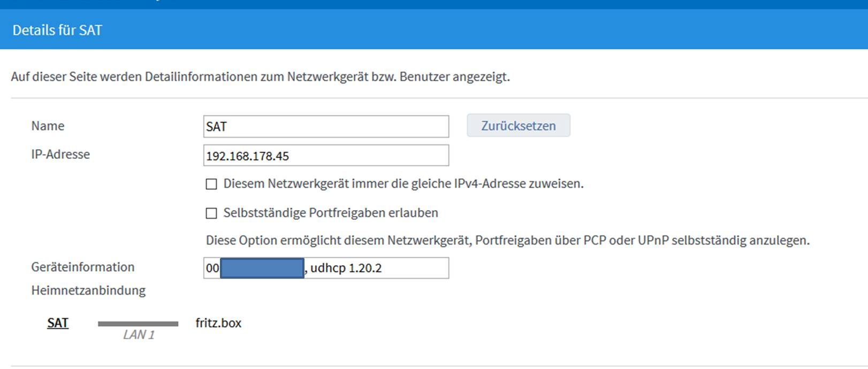Image resolution: width=868 pixels, height=369 pixels.
Task: Open the underlined SAT device link
Action: (x=58, y=323)
